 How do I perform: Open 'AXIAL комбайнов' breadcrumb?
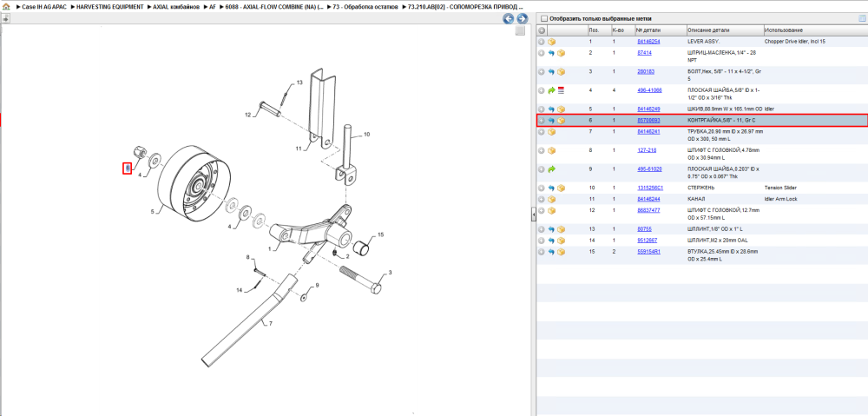[x=175, y=7]
